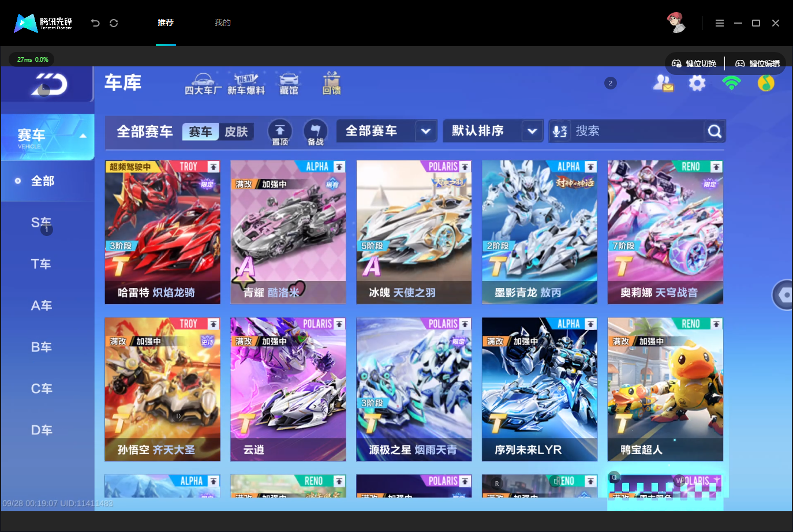Image resolution: width=793 pixels, height=532 pixels.
Task: Open 新车爆料 new car news icon
Action: pyautogui.click(x=246, y=84)
